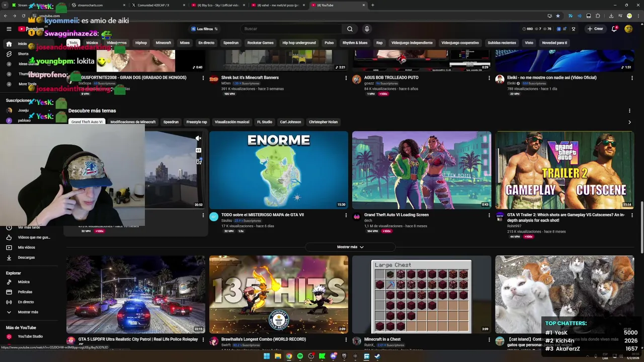Select the Modificaciones de Minecraft topic chip
Screen dimensions: 644x362
coord(133,122)
